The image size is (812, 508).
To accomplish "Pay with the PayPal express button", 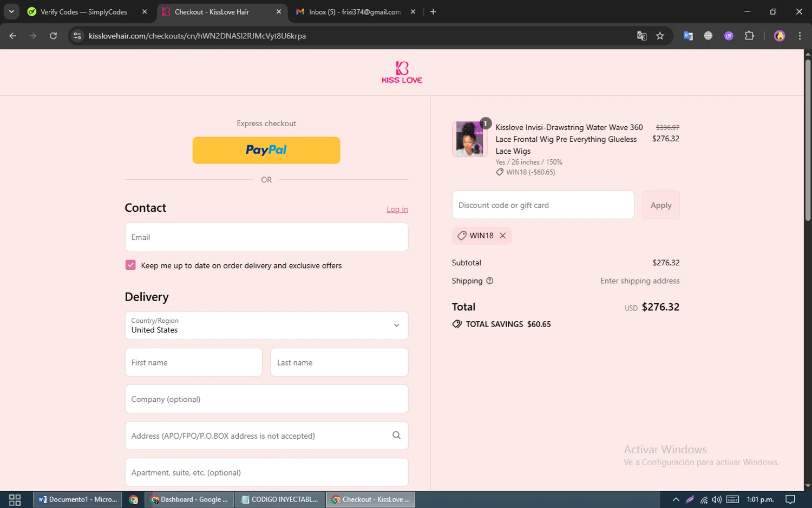I will [x=266, y=150].
